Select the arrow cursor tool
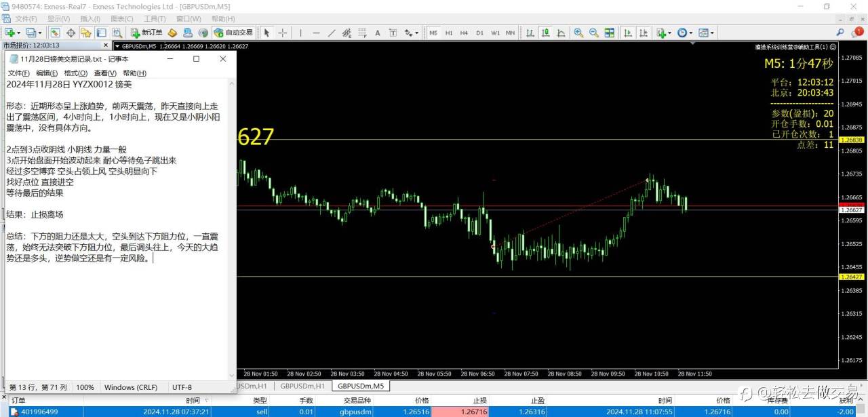868x417 pixels. (267, 33)
